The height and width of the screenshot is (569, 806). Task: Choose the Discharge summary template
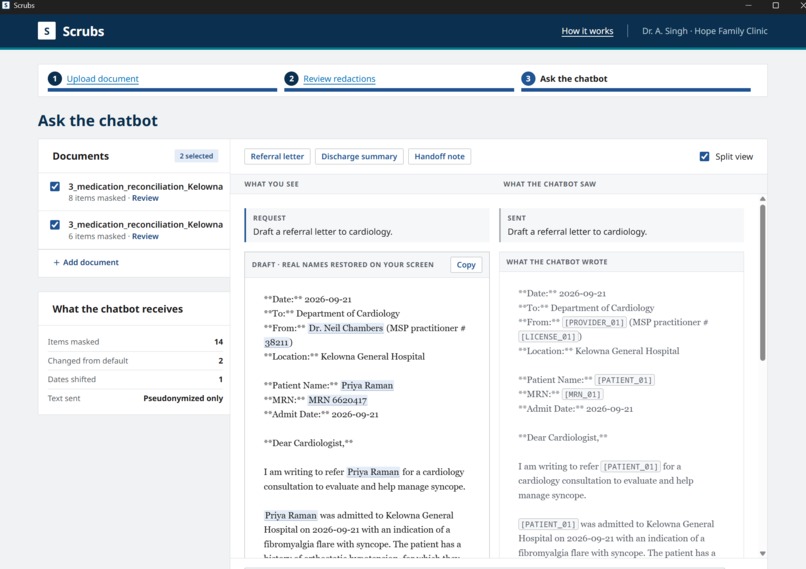click(359, 156)
